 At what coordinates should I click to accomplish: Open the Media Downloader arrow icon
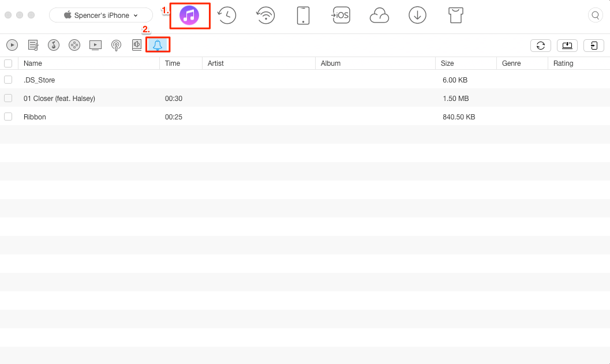[417, 16]
